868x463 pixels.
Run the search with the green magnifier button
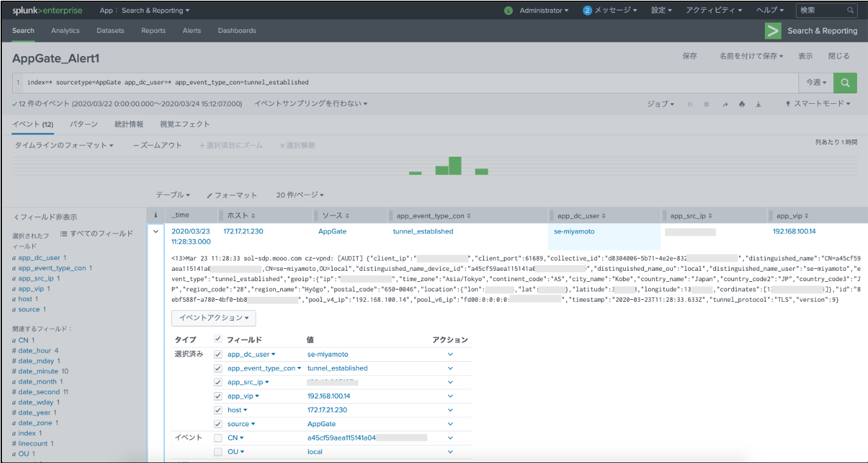coord(845,83)
